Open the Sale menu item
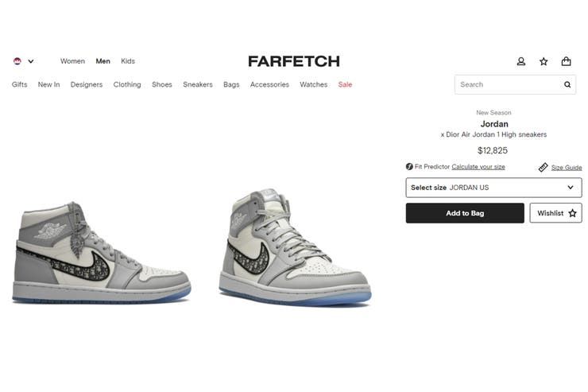The image size is (588, 392). (345, 84)
